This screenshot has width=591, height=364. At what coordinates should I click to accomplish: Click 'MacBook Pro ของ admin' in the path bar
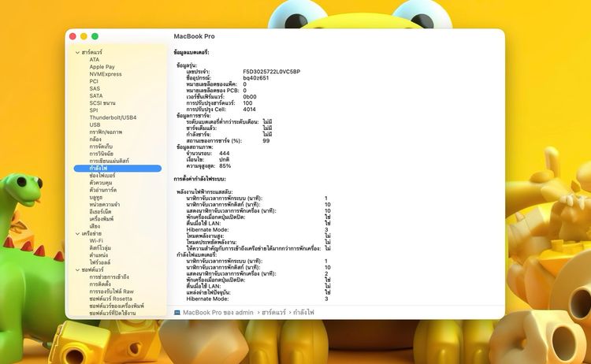pos(217,312)
